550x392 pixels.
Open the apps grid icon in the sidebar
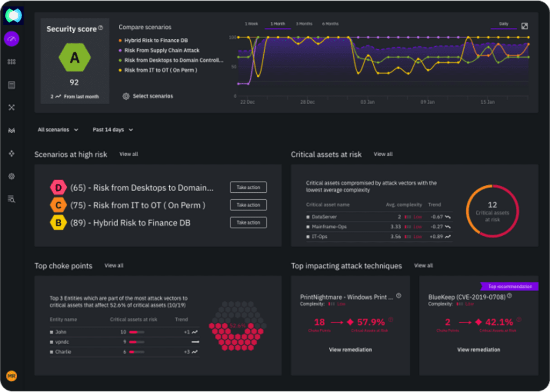coord(11,61)
